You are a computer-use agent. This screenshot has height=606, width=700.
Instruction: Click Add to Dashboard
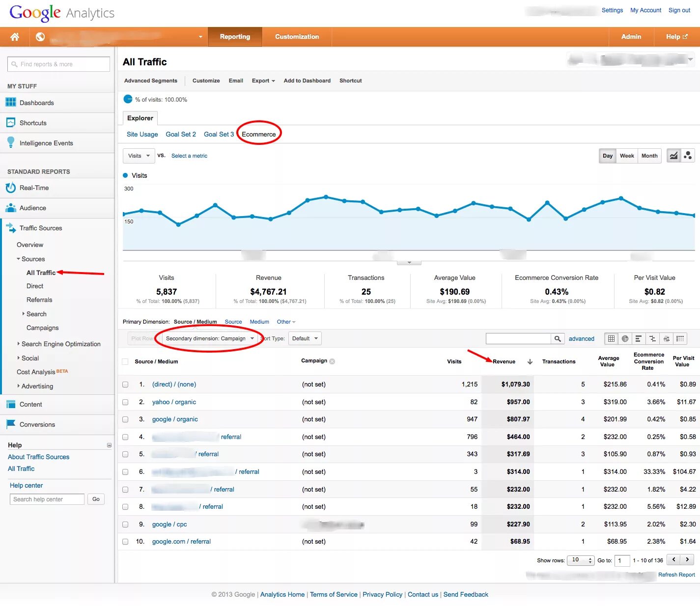coord(307,81)
